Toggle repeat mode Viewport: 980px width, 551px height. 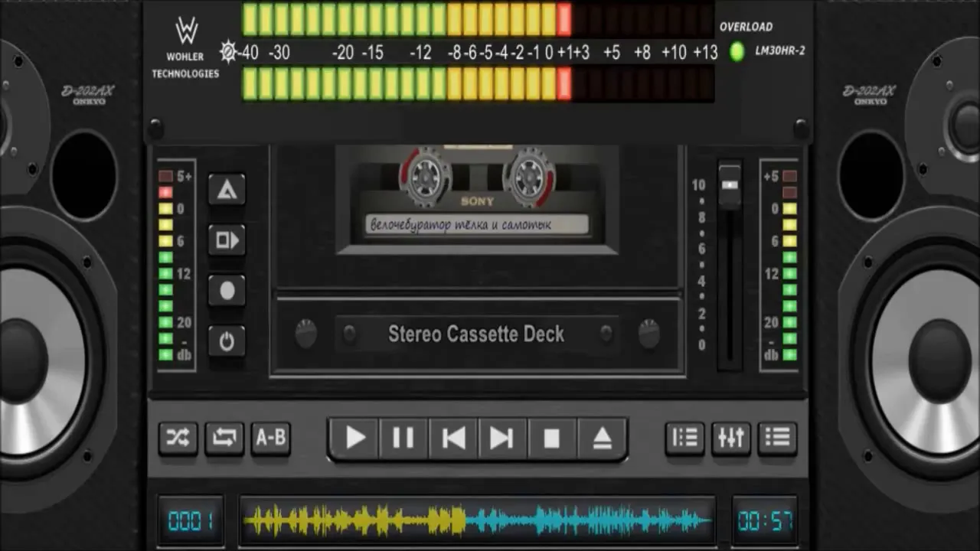[224, 439]
